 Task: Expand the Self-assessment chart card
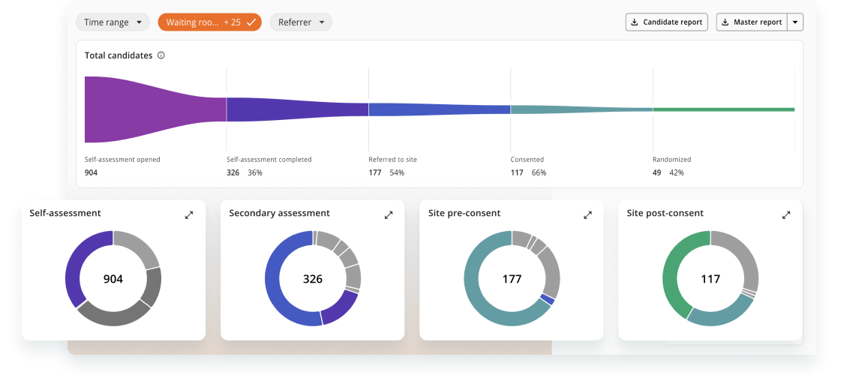click(x=189, y=215)
